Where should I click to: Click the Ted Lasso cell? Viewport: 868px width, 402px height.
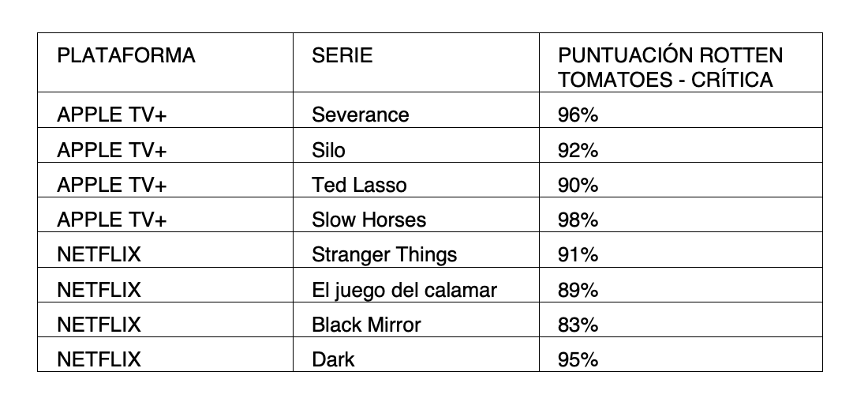click(416, 180)
